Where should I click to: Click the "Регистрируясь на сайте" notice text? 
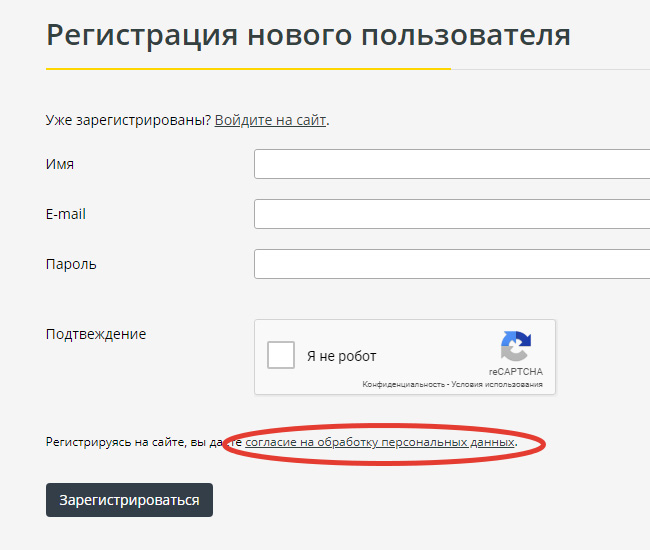click(130, 441)
